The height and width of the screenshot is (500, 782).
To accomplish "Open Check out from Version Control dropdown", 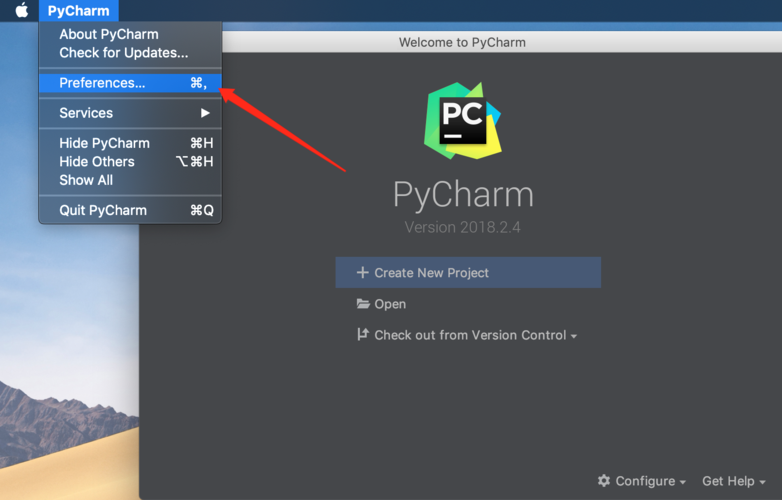I will tap(467, 335).
